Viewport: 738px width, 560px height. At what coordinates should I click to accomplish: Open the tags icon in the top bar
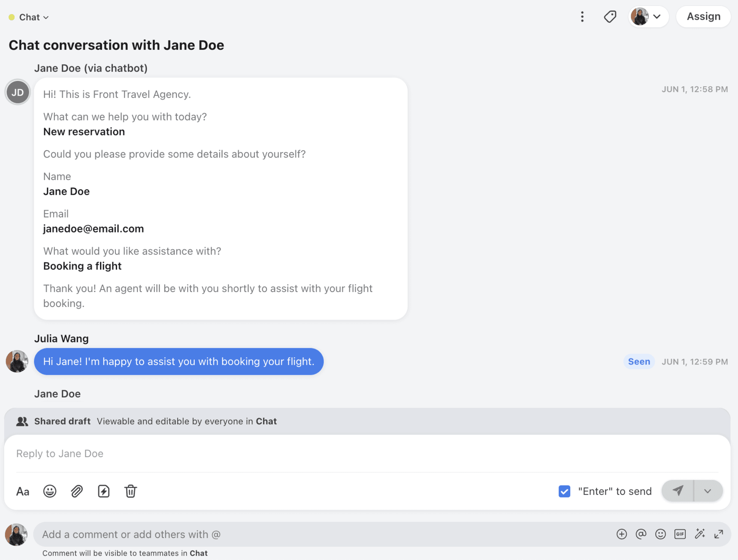[x=610, y=16]
